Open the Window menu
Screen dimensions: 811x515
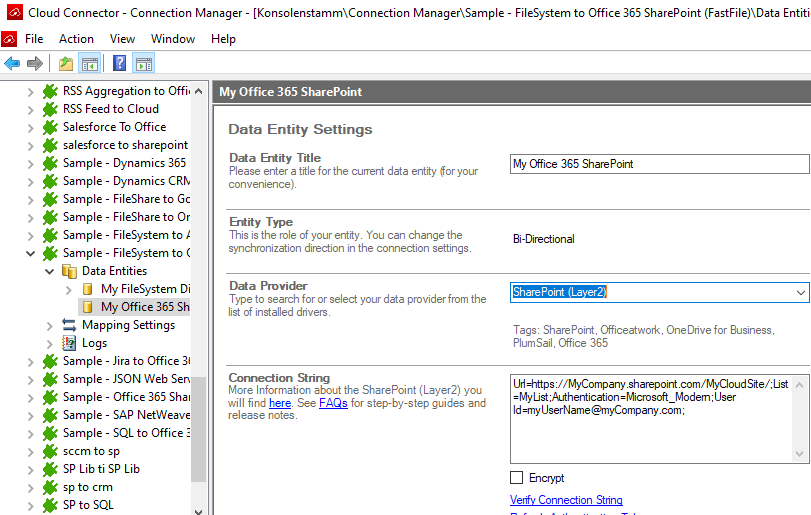[x=173, y=39]
